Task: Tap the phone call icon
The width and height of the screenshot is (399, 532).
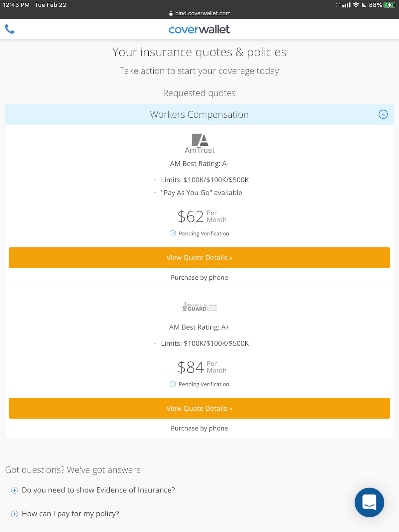Action: (x=10, y=29)
